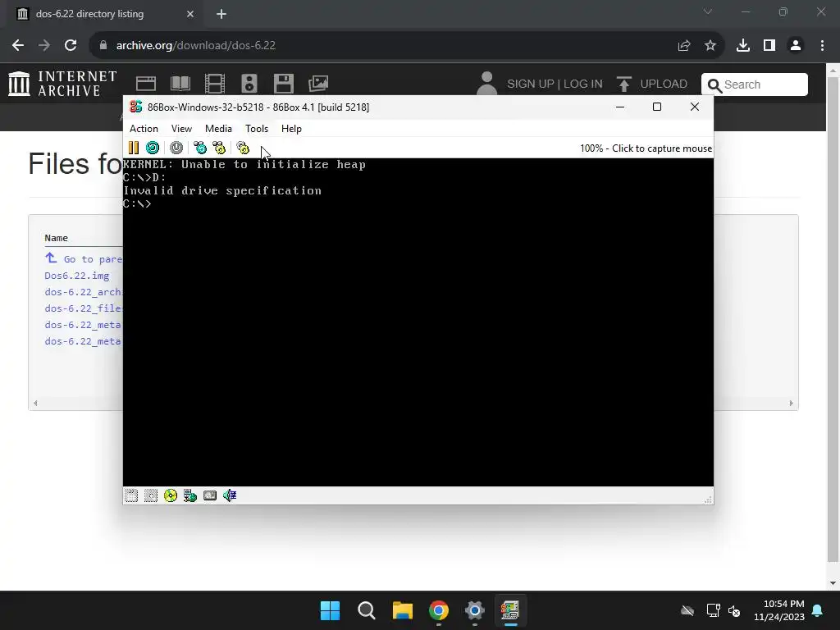
Task: Click the horizontal scrollbar right arrow
Action: [x=792, y=404]
